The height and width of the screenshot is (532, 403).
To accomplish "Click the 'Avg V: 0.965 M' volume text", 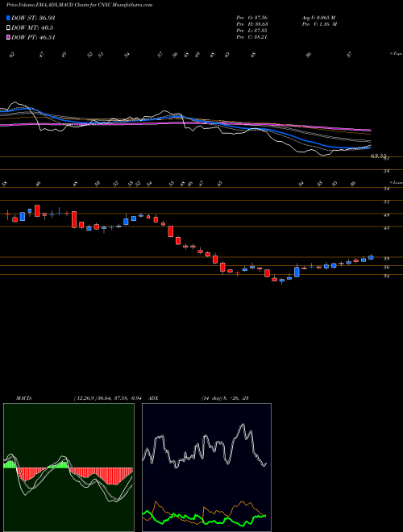I will click(x=318, y=18).
